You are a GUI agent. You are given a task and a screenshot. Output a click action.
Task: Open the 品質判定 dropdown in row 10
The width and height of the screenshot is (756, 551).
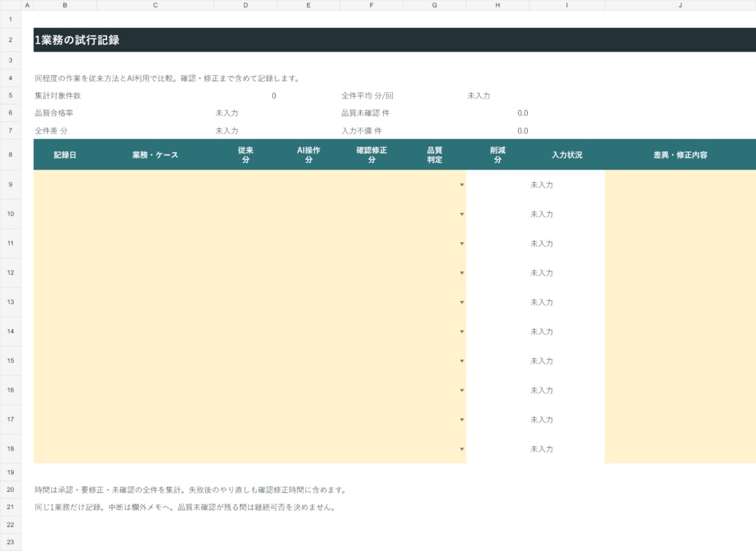tap(461, 215)
